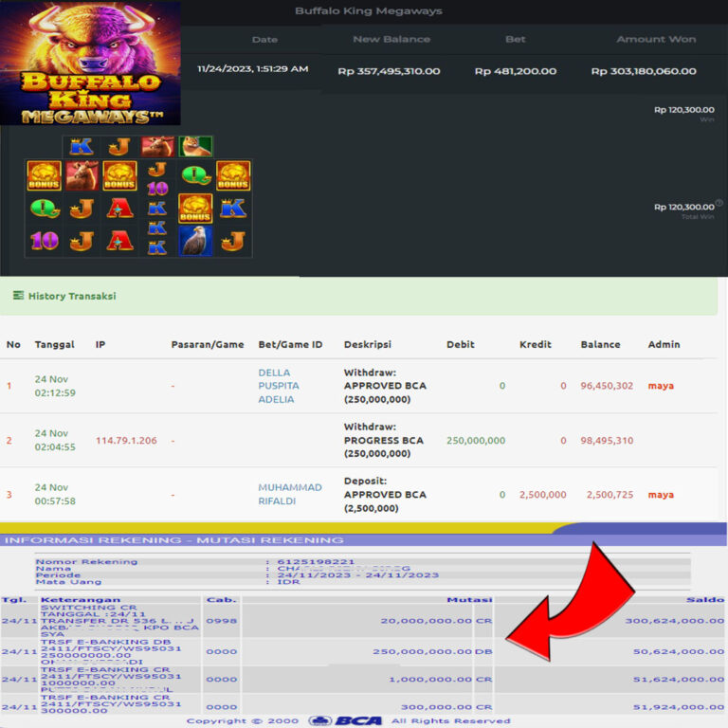
Task: Click admin name maya in the first row
Action: pyautogui.click(x=661, y=386)
